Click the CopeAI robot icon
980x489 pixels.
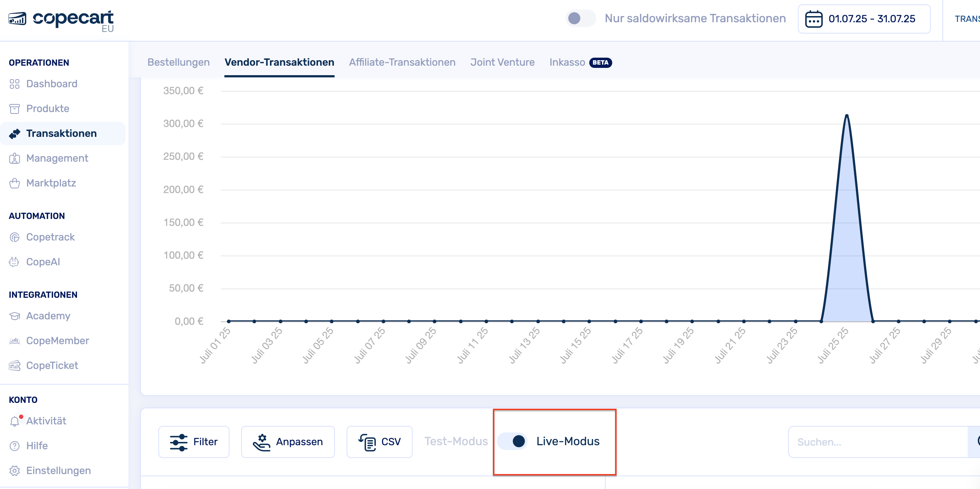click(15, 262)
